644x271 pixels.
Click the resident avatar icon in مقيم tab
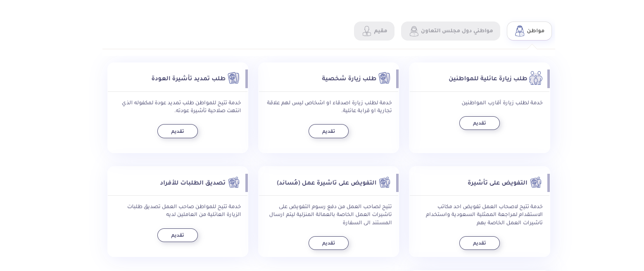367,31
